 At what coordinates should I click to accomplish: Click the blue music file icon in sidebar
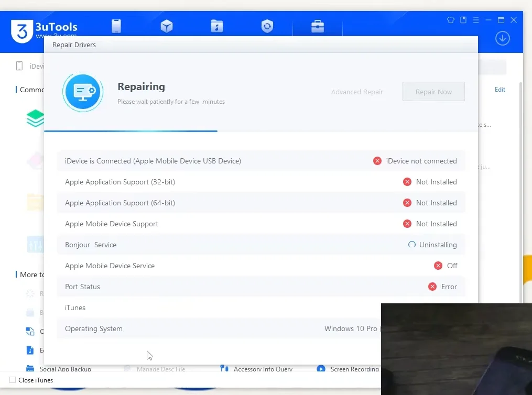30,350
